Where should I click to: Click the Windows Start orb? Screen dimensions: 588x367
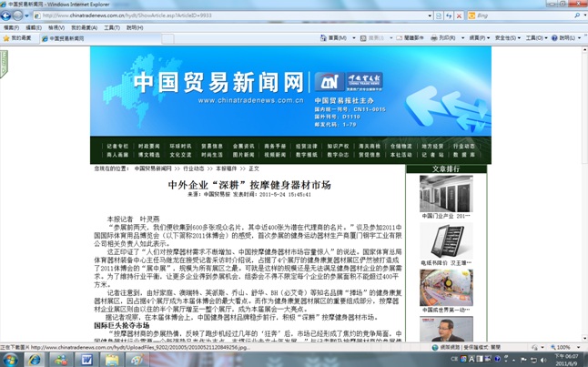coord(11,361)
